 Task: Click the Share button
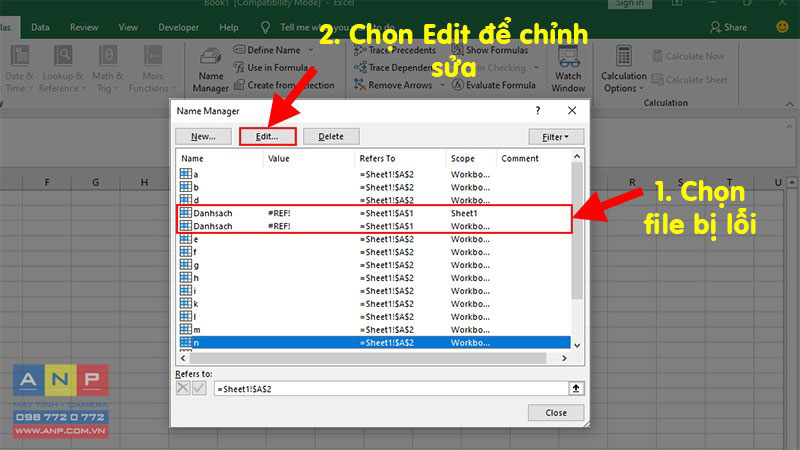(x=728, y=27)
